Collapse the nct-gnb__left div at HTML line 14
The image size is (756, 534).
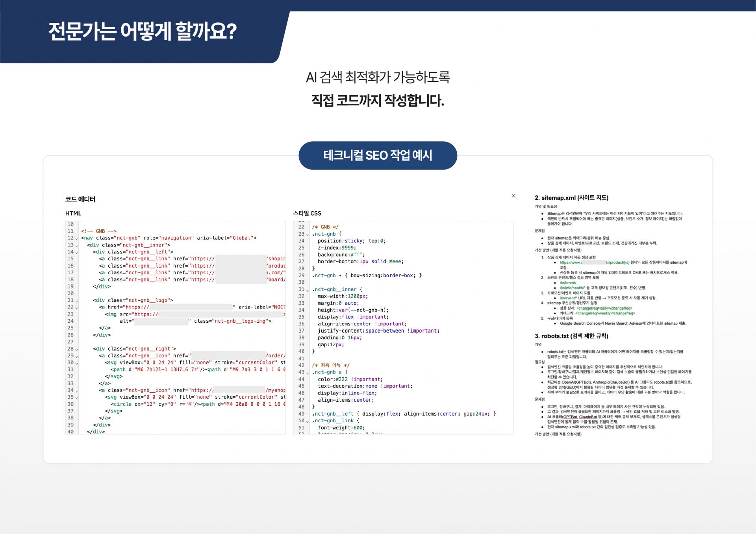[77, 252]
